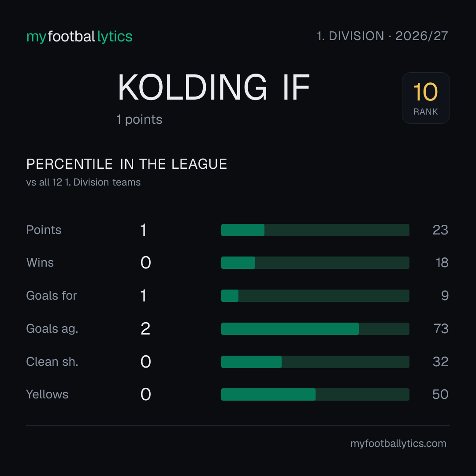Viewport: 476px width, 476px height.
Task: Click the rank 10 badge
Action: click(426, 98)
